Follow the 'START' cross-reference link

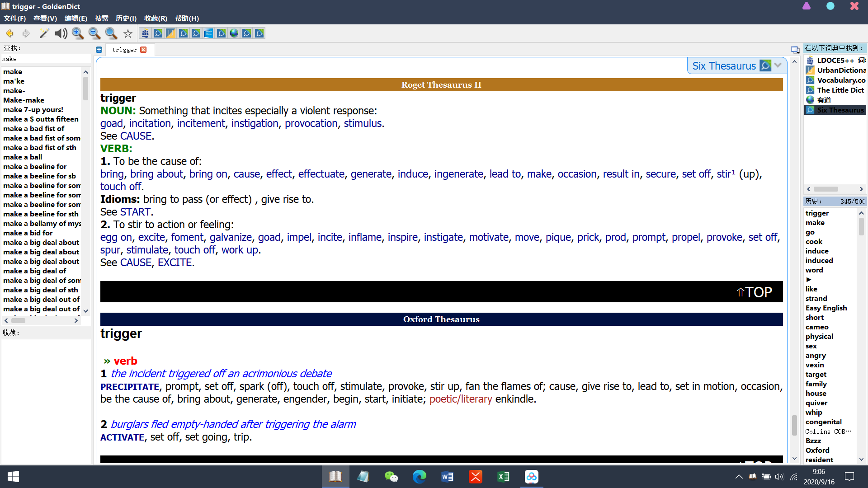click(x=135, y=212)
